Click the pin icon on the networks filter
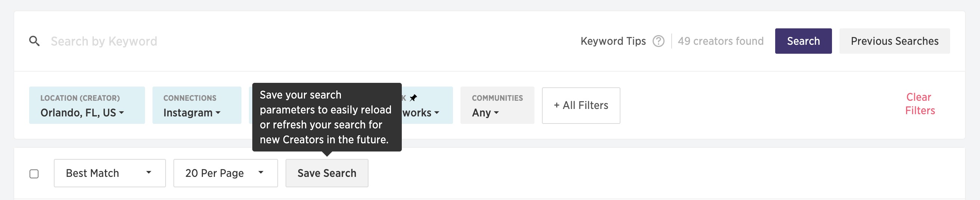 click(413, 98)
